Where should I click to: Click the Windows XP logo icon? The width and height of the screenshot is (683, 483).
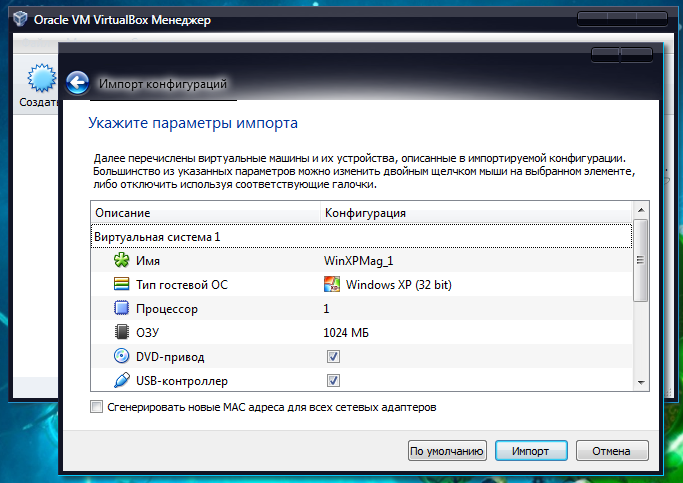[x=332, y=284]
